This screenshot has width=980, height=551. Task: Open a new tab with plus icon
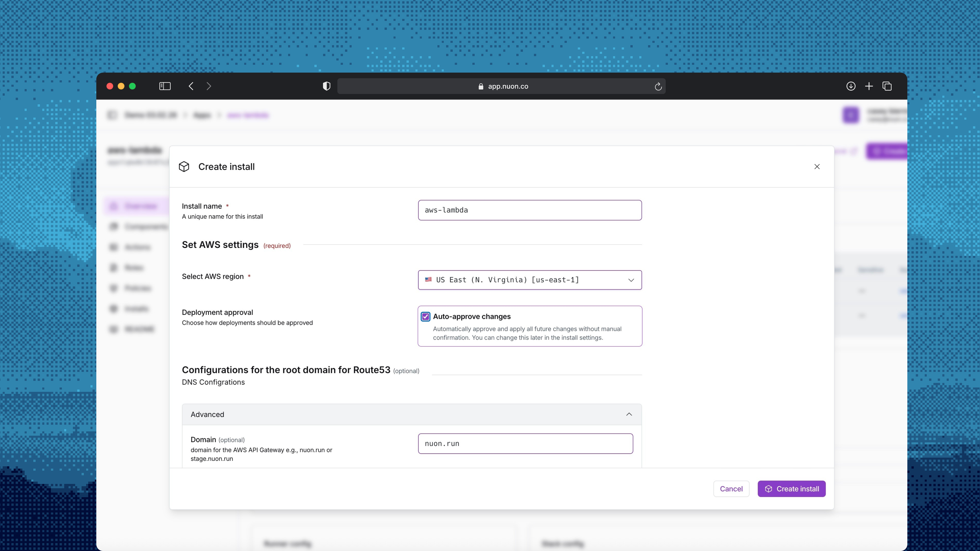coord(869,86)
